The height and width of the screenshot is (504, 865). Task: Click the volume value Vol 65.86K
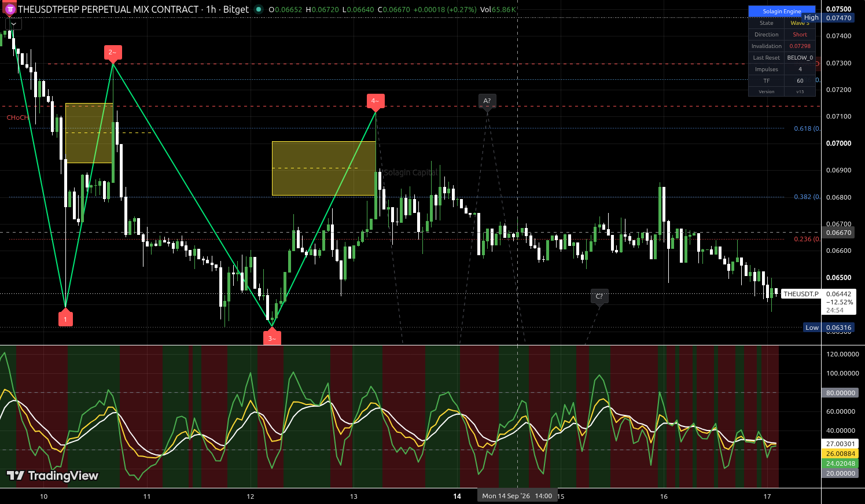[498, 9]
